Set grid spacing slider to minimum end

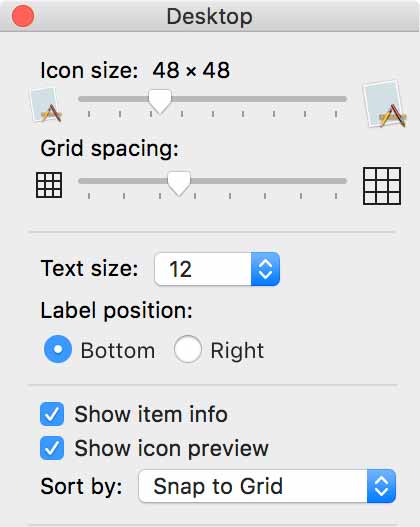(x=81, y=181)
